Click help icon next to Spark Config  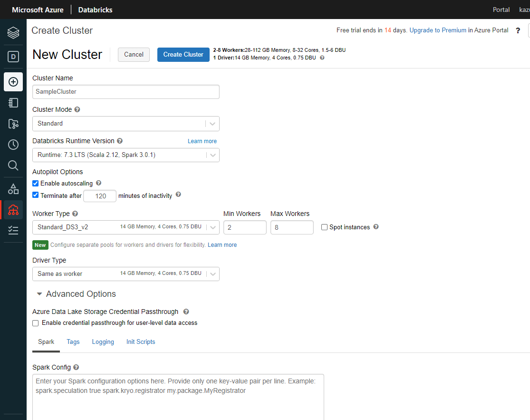tap(76, 367)
